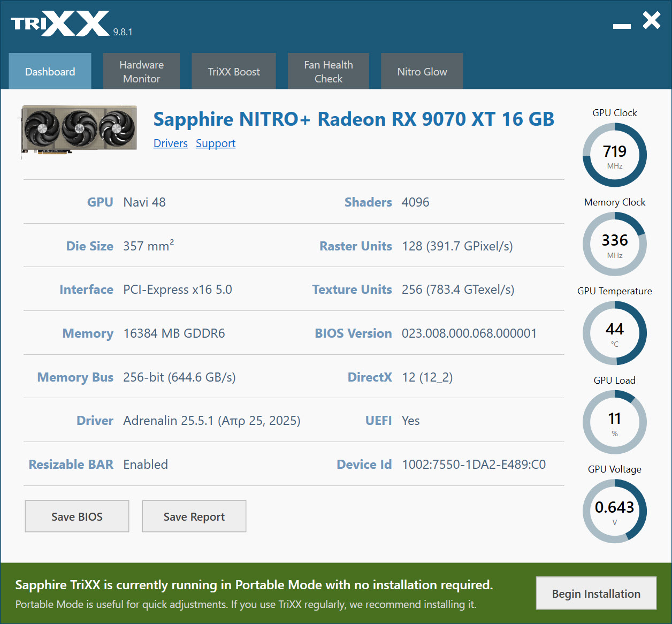The image size is (672, 624).
Task: Start setup with Begin Installation button
Action: click(596, 593)
